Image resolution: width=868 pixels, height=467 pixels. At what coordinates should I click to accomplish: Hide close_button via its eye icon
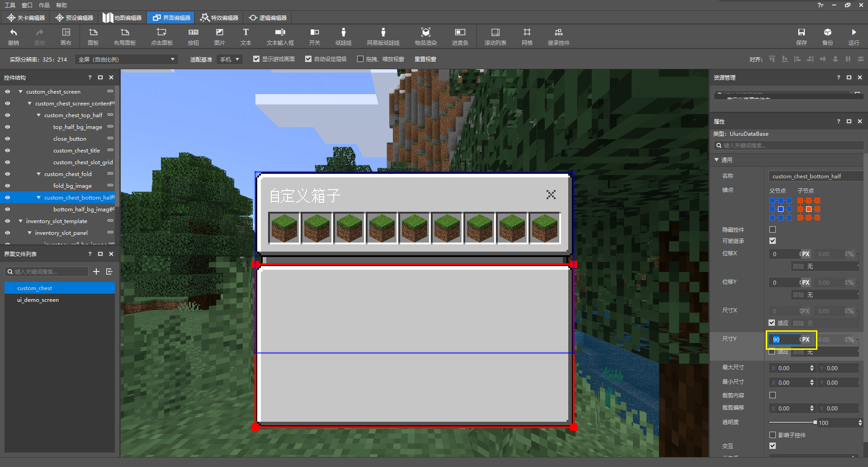coord(8,139)
